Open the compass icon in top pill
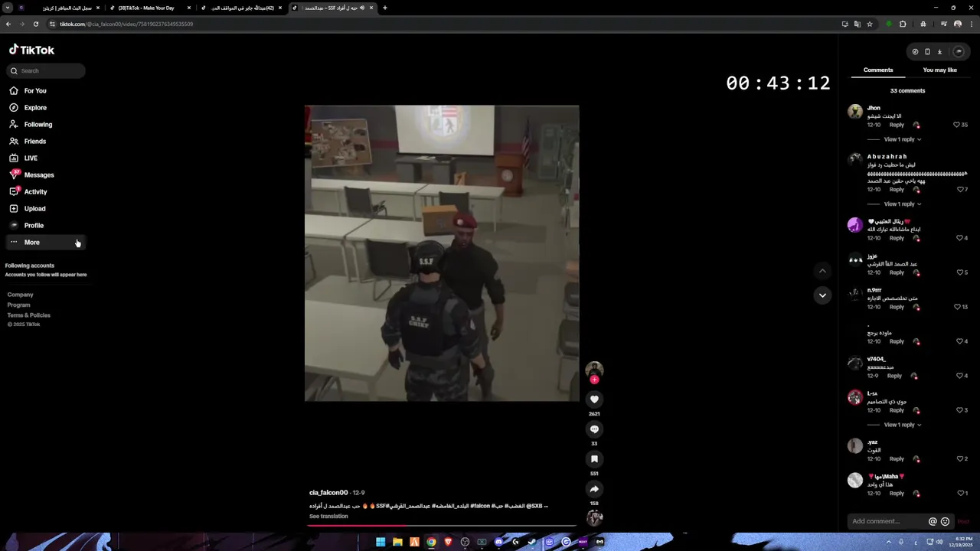Screen dimensions: 980x551 pyautogui.click(x=915, y=52)
